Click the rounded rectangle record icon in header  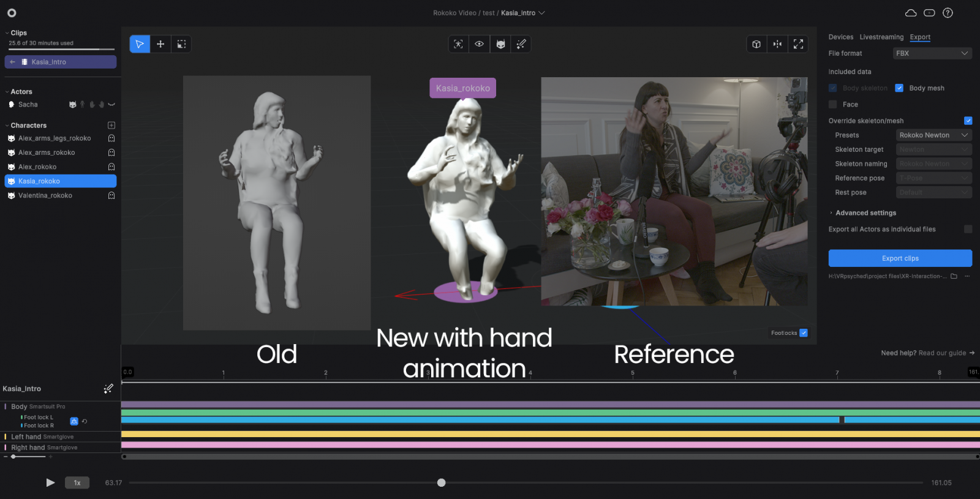(x=929, y=13)
